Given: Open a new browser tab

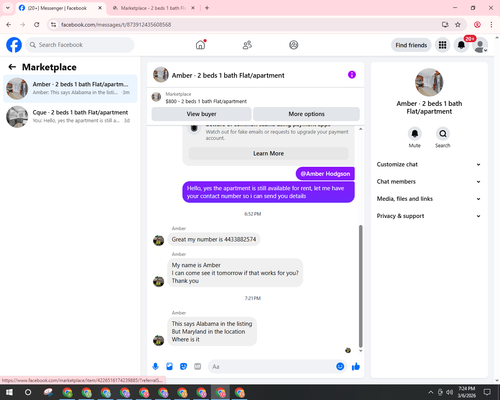Looking at the screenshot, I should [x=207, y=8].
